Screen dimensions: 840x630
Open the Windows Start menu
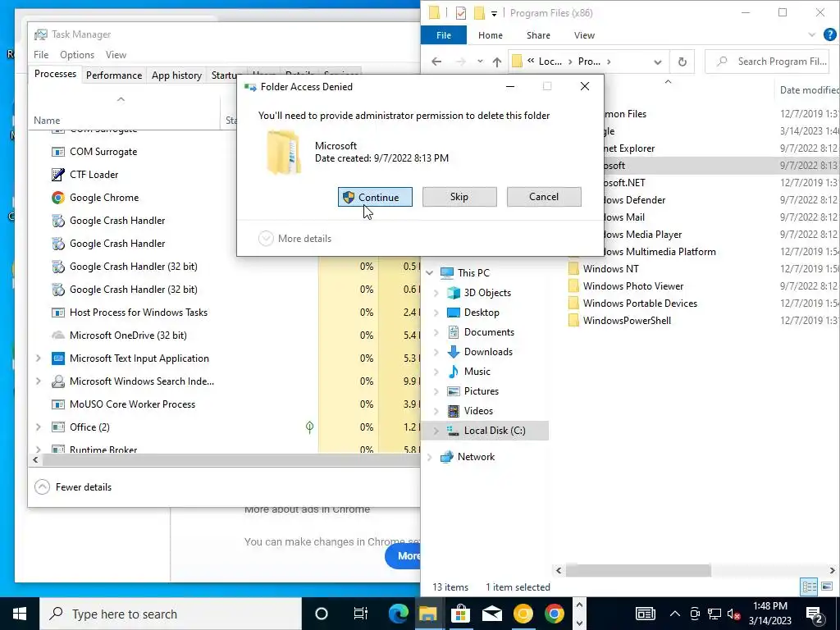(20, 614)
